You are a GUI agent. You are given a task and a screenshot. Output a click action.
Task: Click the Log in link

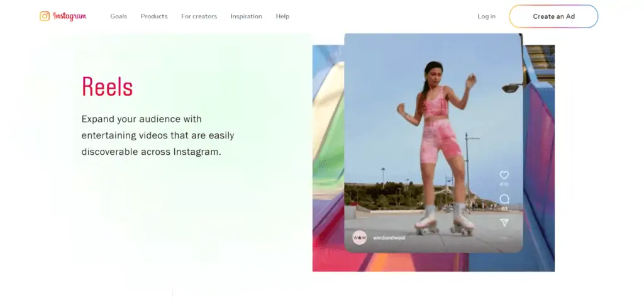486,16
